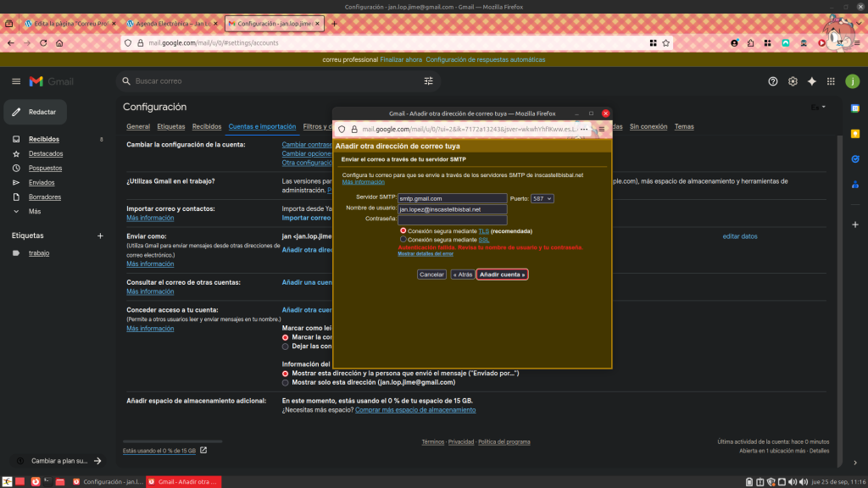Reload the page in Firefox toolbar
Screen dimensions: 868x488
[42, 42]
